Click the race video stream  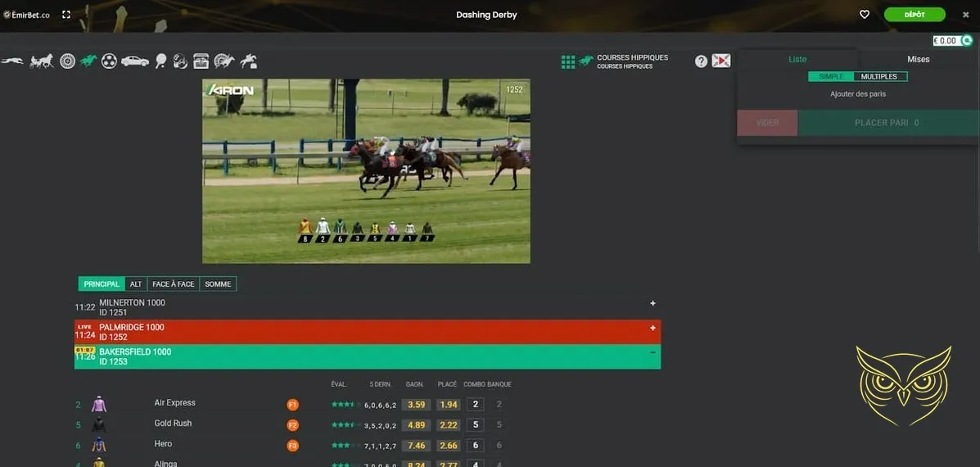point(366,170)
